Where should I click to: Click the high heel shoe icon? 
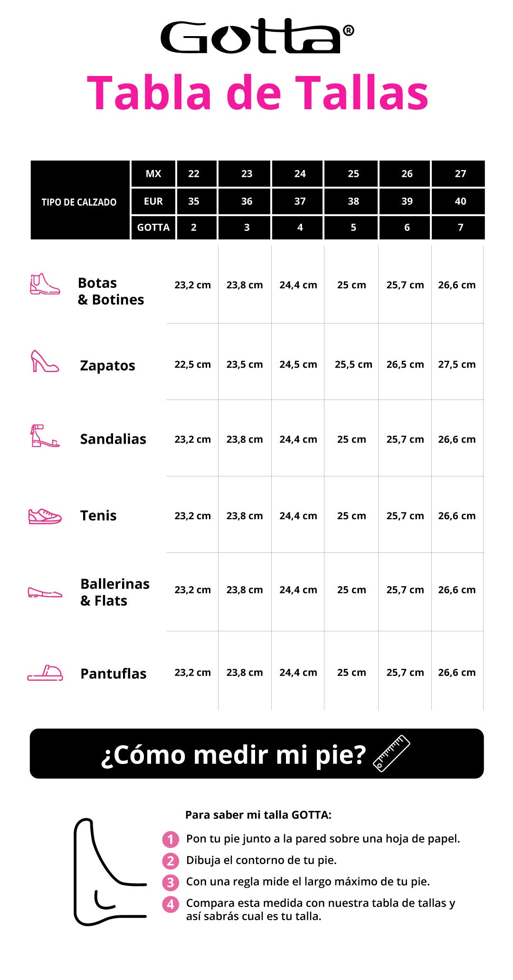tap(45, 361)
